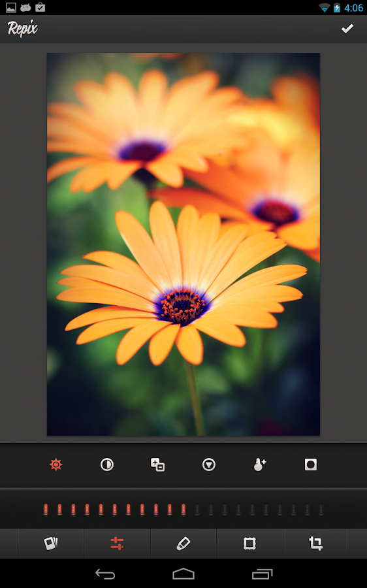This screenshot has width=367, height=588.
Task: Select the brightness sun icon
Action: 56,465
